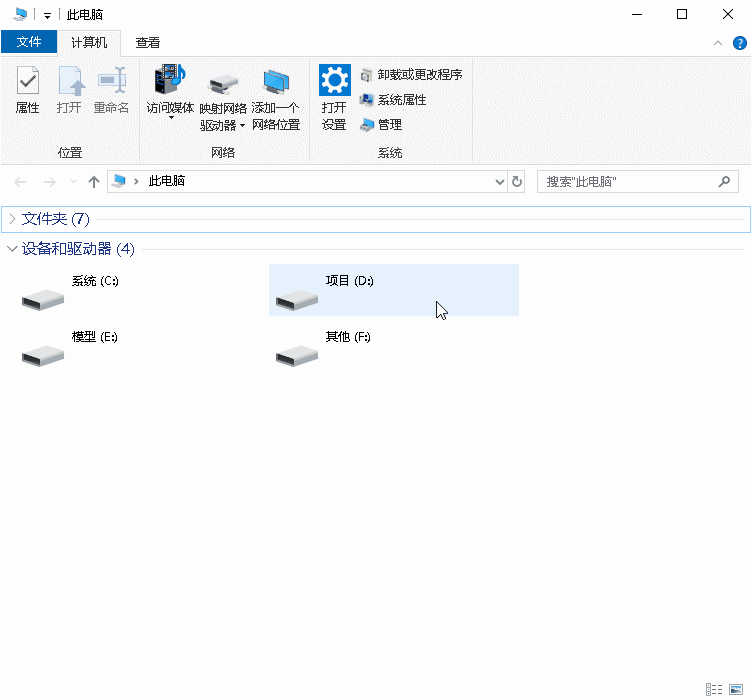This screenshot has width=751, height=700.
Task: Refresh the current location
Action: pos(517,182)
